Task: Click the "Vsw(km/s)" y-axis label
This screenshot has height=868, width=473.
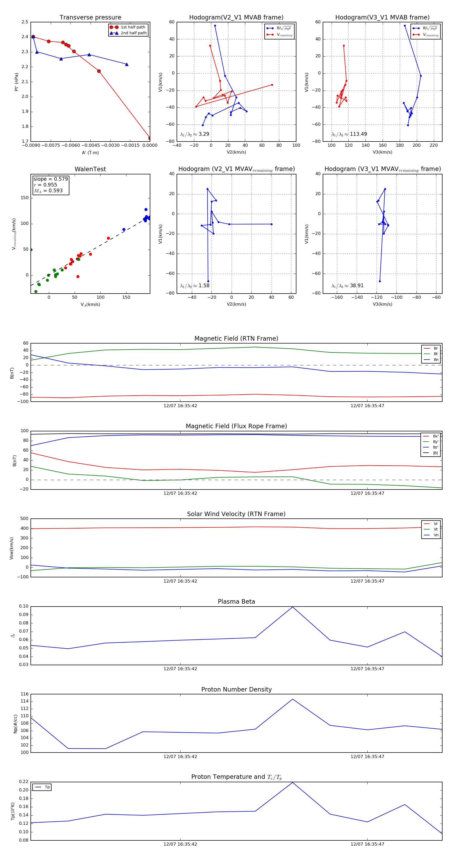Action: (12, 548)
